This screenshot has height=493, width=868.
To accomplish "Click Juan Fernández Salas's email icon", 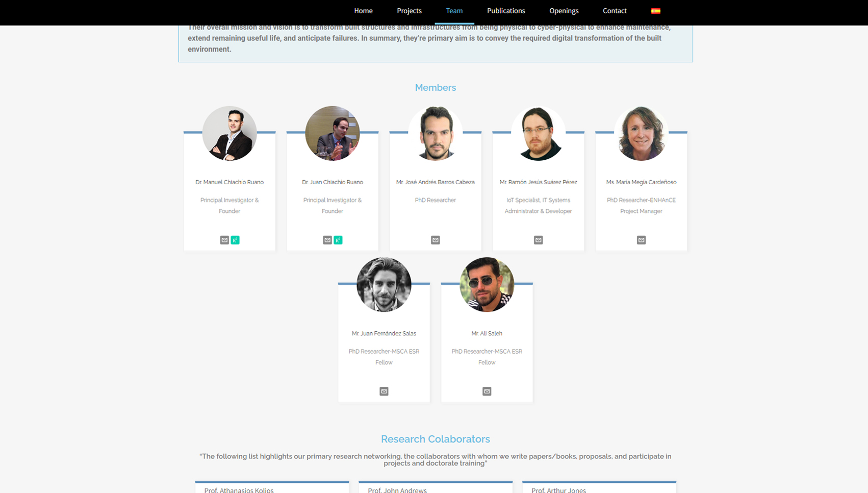I will pyautogui.click(x=384, y=391).
